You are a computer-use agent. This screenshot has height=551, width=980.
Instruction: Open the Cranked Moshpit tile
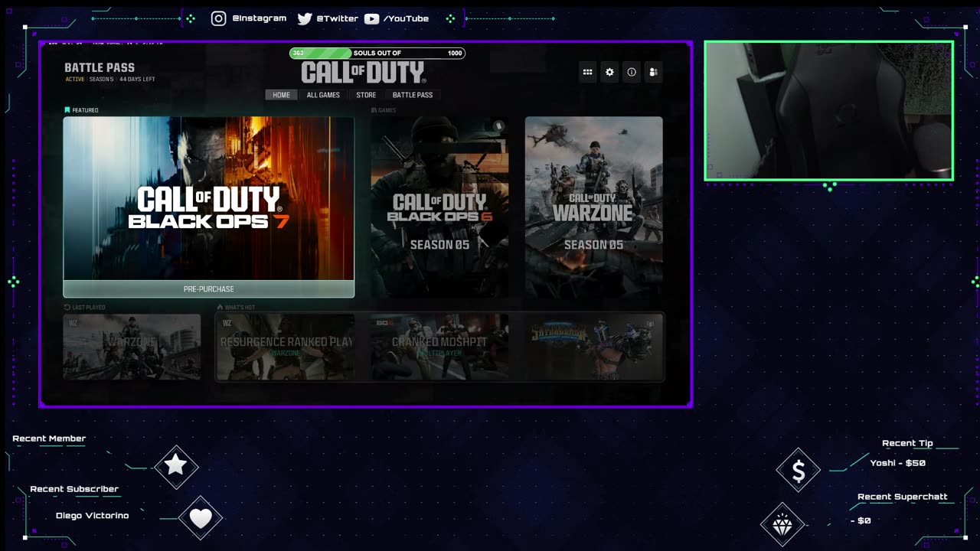pos(439,347)
